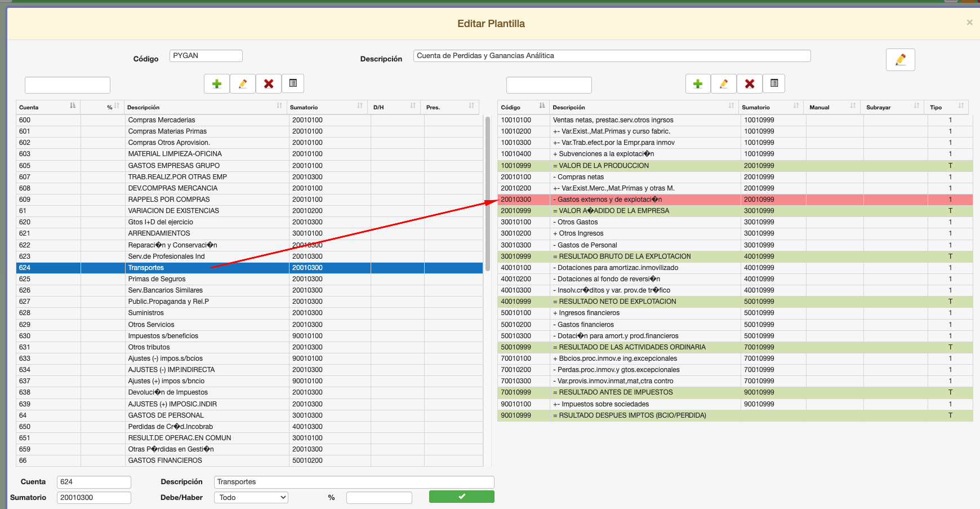Screen dimensions: 980x509
Task: Select the 625 Primas de Seguros row
Action: point(157,279)
